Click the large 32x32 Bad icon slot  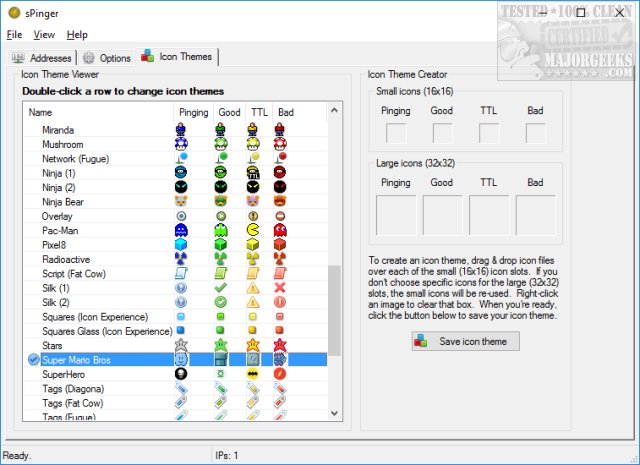coord(536,215)
